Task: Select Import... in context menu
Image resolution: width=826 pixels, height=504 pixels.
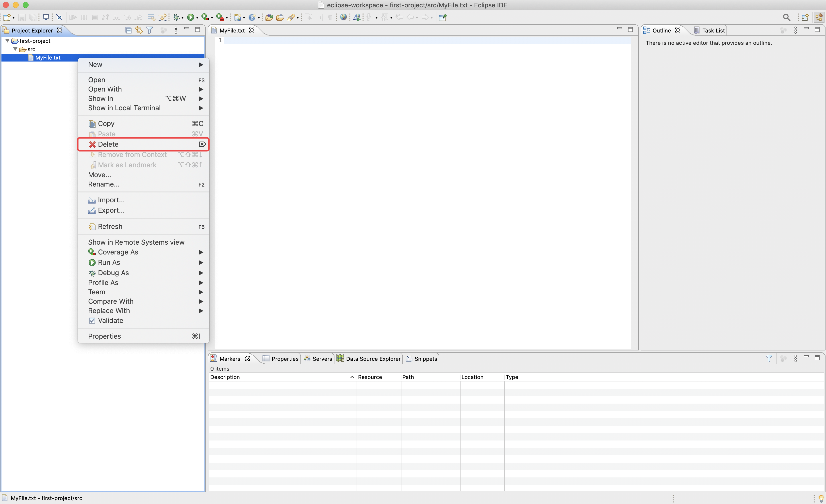Action: [144, 200]
